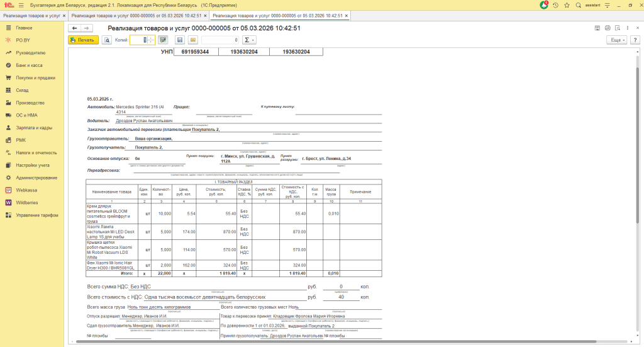Open the hamburger main menu icon
Screen dimensions: 644x347
point(21,5)
